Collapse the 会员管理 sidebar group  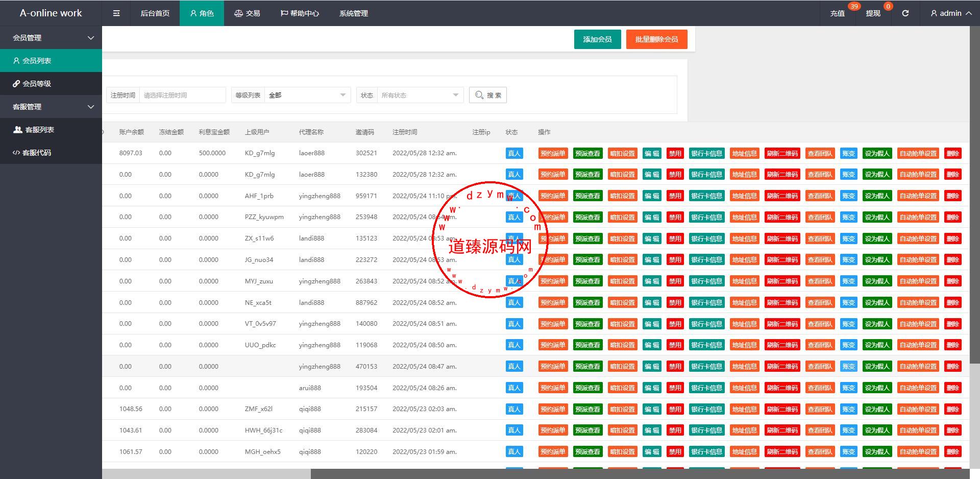51,38
